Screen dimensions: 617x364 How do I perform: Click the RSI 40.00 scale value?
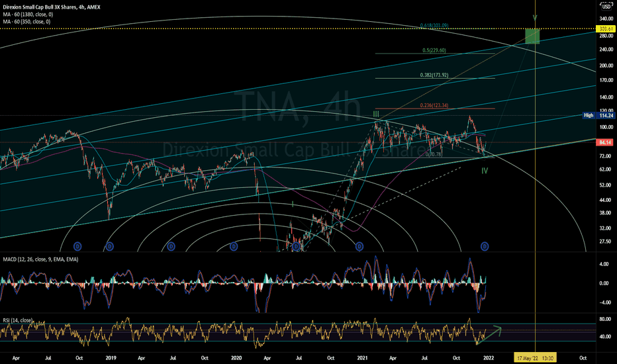(605, 336)
